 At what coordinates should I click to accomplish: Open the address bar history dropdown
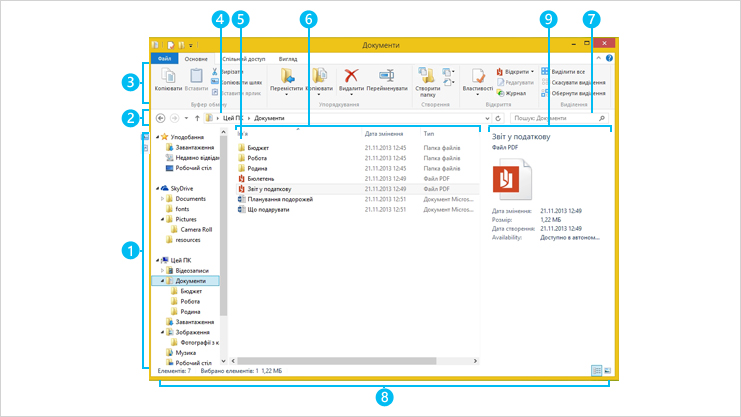tap(487, 118)
